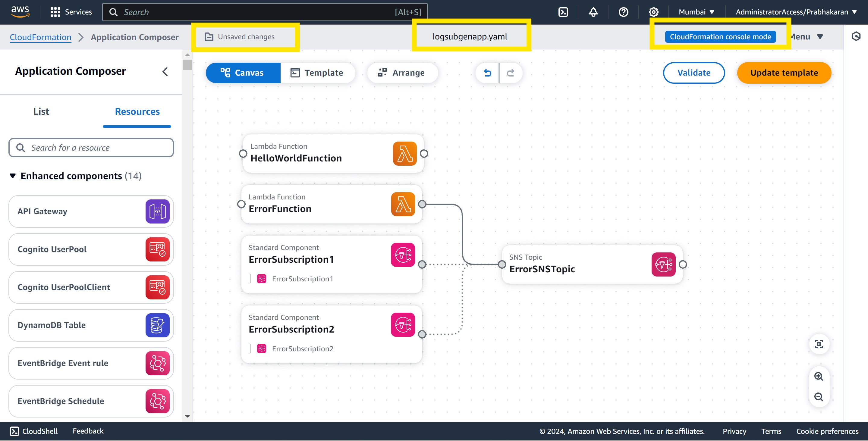Click the Lambda icon on HelloWorldFunction card
Image resolution: width=868 pixels, height=441 pixels.
click(x=405, y=154)
